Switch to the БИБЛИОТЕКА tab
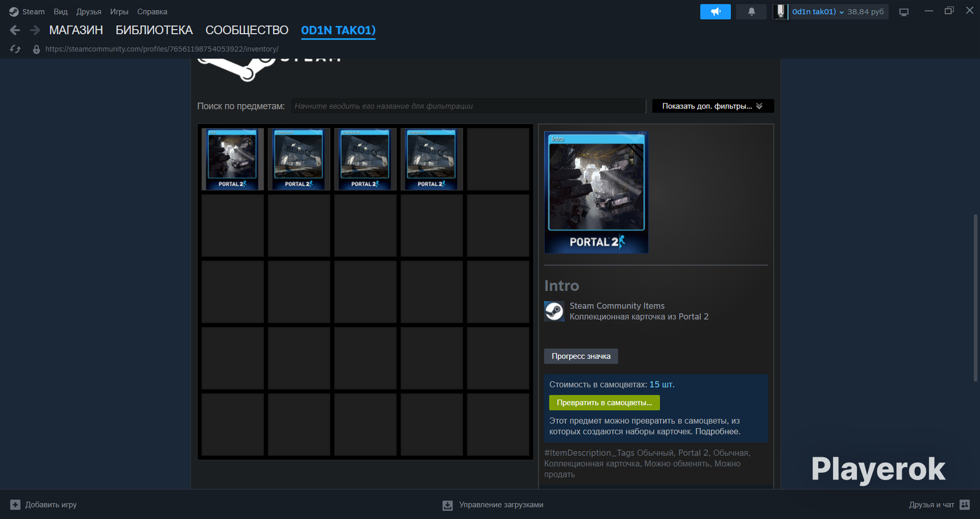 154,30
